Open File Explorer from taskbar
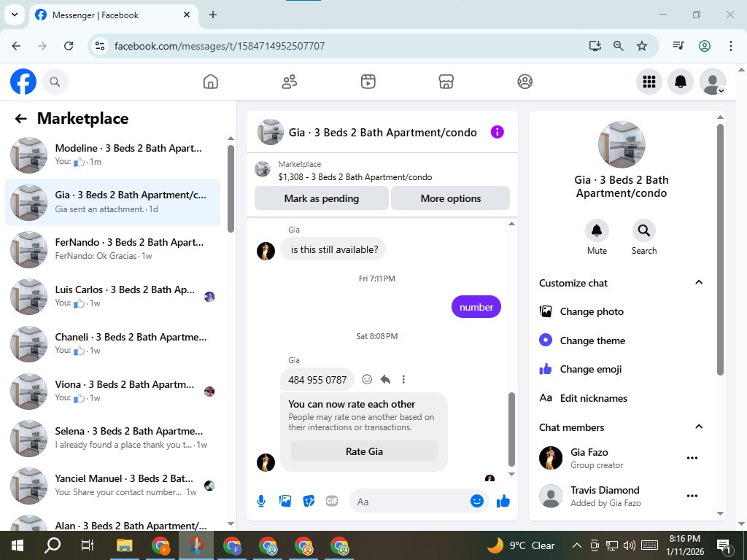This screenshot has height=560, width=747. pyautogui.click(x=124, y=545)
